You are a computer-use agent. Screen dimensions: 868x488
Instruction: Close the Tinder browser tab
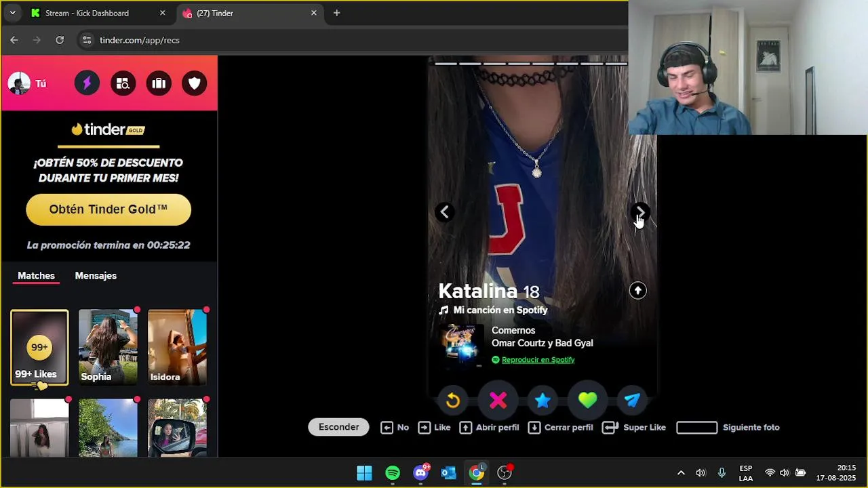[x=313, y=13]
